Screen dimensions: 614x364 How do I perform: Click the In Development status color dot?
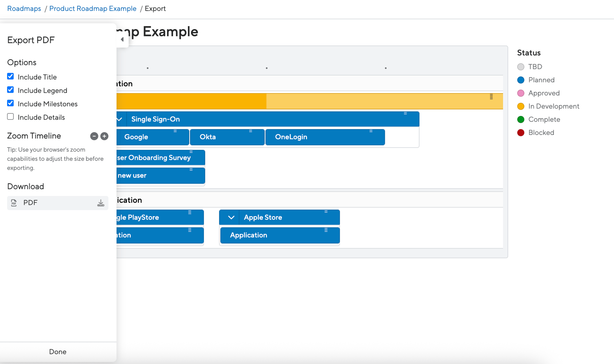pos(521,106)
